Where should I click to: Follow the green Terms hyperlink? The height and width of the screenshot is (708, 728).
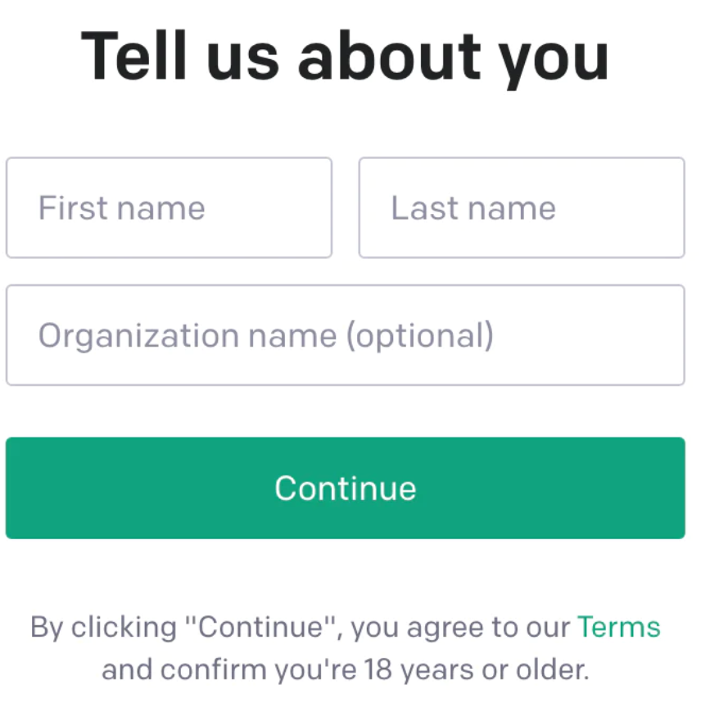[x=618, y=628]
